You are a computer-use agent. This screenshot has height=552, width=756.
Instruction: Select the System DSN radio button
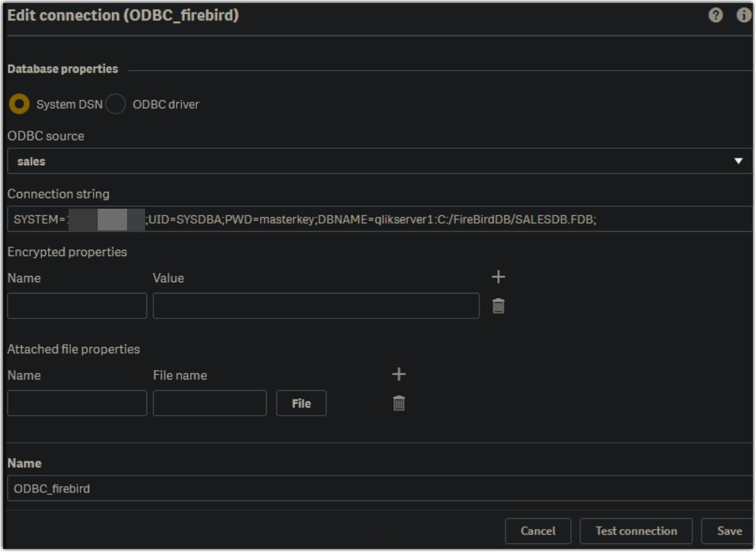click(19, 104)
